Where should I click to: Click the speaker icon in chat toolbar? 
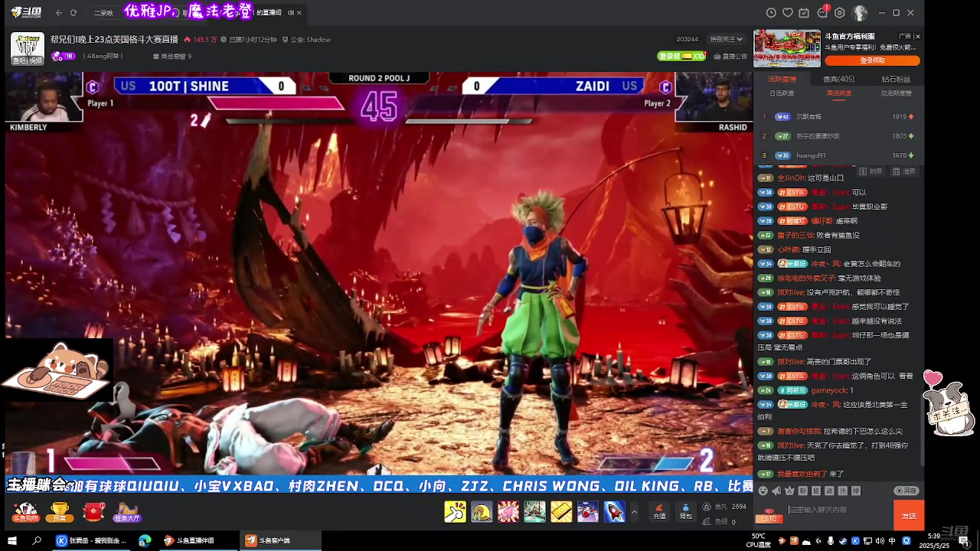click(776, 491)
